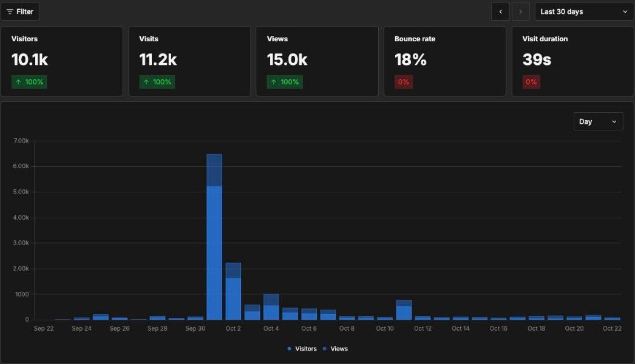The width and height of the screenshot is (635, 364).
Task: Click the Oct 22 axis label
Action: pos(612,328)
